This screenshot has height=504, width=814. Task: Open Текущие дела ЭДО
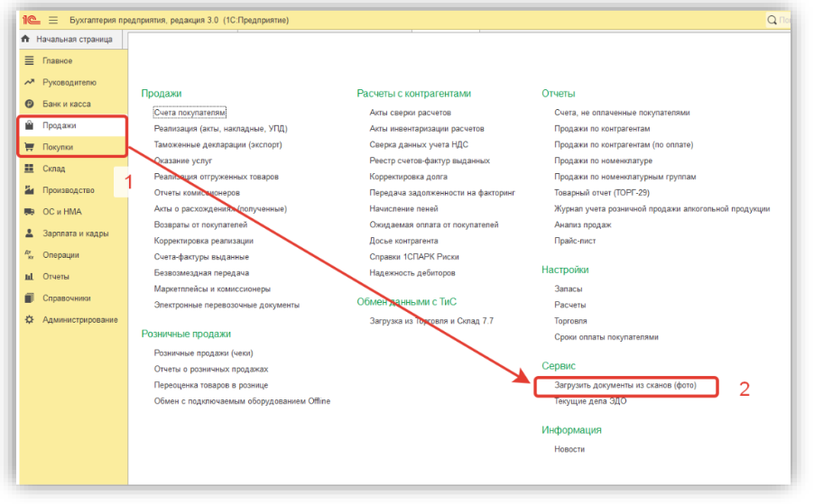click(590, 401)
